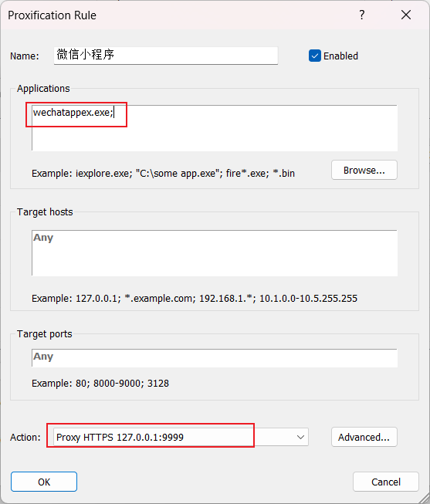The width and height of the screenshot is (430, 504).
Task: Click the Applications group heading
Action: point(43,89)
